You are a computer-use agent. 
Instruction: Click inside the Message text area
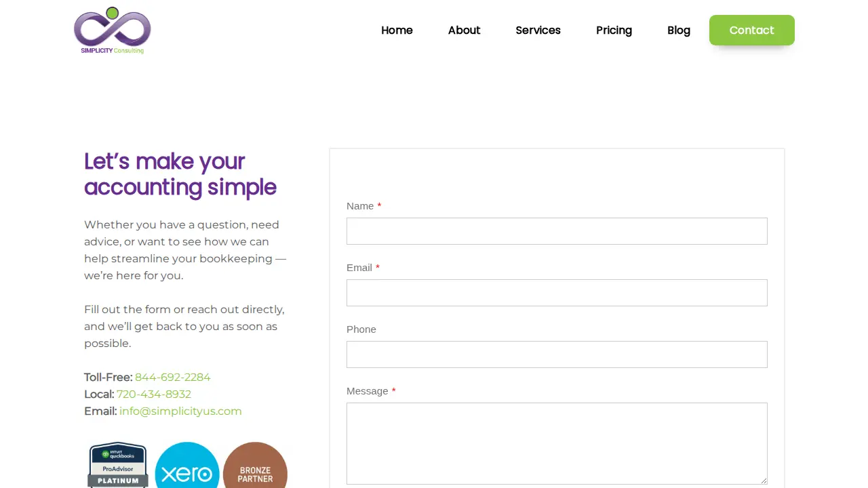click(x=557, y=444)
